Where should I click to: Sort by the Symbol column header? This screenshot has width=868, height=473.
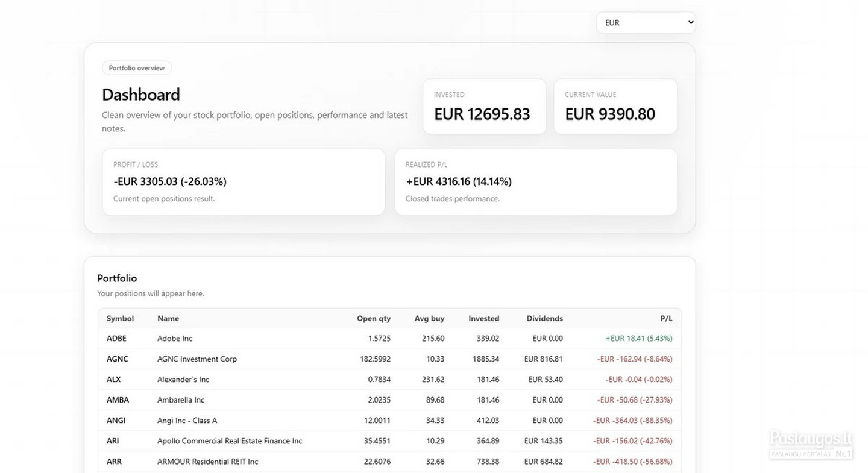pos(121,318)
